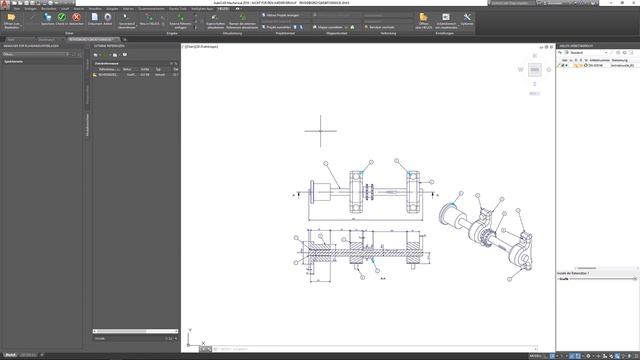Image resolution: width=640 pixels, height=360 pixels.
Task: Click the Externe Referenzen horizontal scrollbar
Action: pyautogui.click(x=136, y=331)
